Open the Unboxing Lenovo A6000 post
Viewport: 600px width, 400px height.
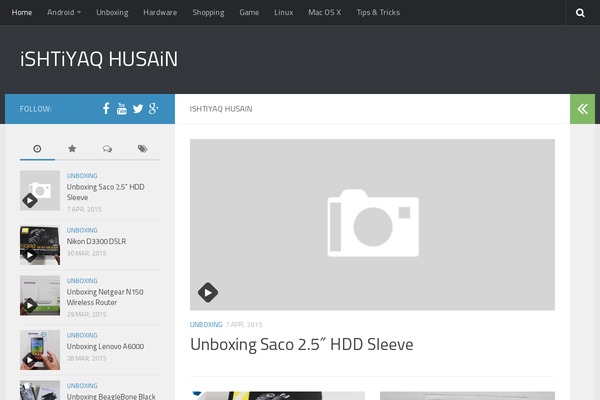point(105,346)
